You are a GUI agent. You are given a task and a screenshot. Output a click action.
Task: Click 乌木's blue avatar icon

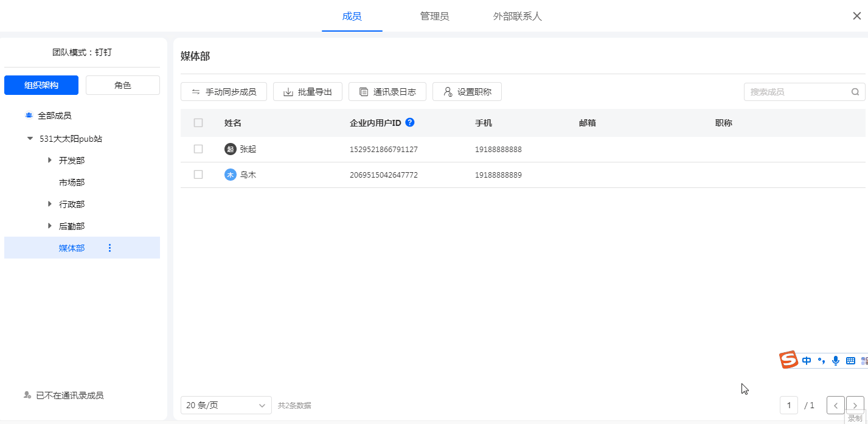[230, 175]
